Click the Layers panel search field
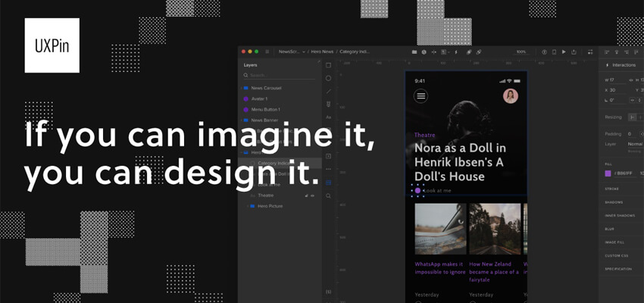Screen dimensions: 644x303 (x=280, y=76)
